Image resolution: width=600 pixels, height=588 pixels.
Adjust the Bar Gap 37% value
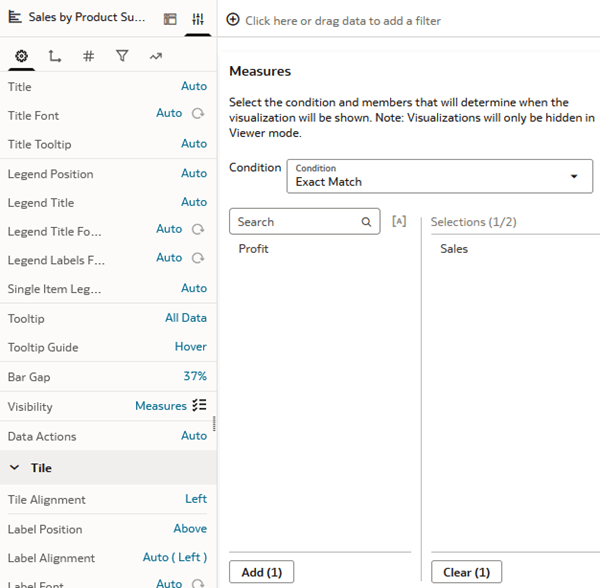coord(195,377)
